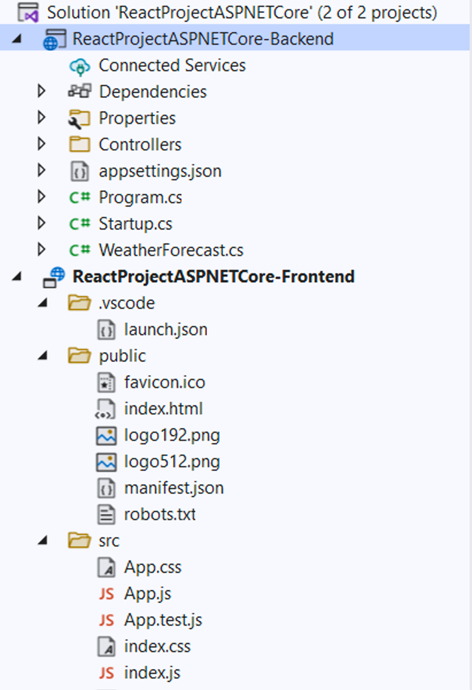The width and height of the screenshot is (472, 690).
Task: Expand the Controllers folder
Action: pos(42,144)
